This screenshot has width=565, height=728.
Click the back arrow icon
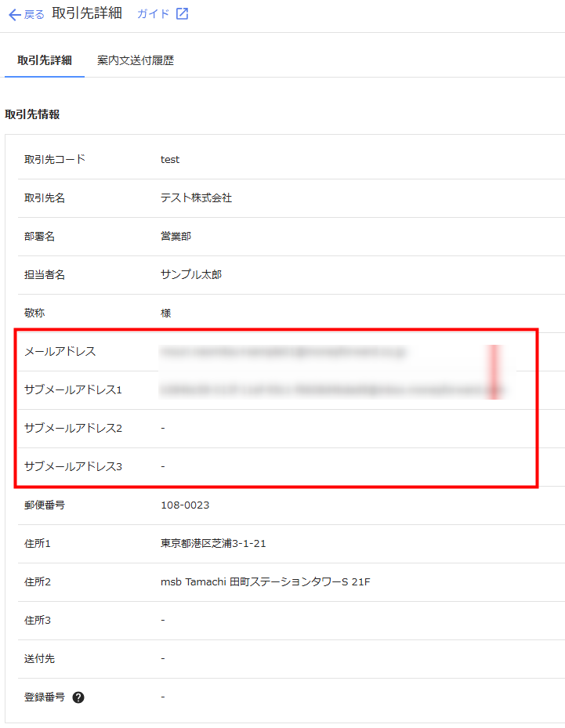coord(14,15)
